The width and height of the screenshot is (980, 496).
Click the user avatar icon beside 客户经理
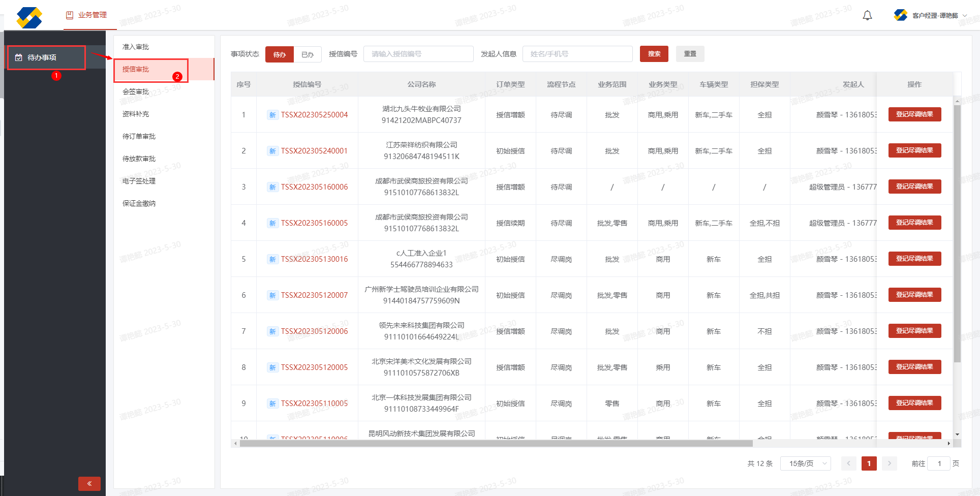900,15
